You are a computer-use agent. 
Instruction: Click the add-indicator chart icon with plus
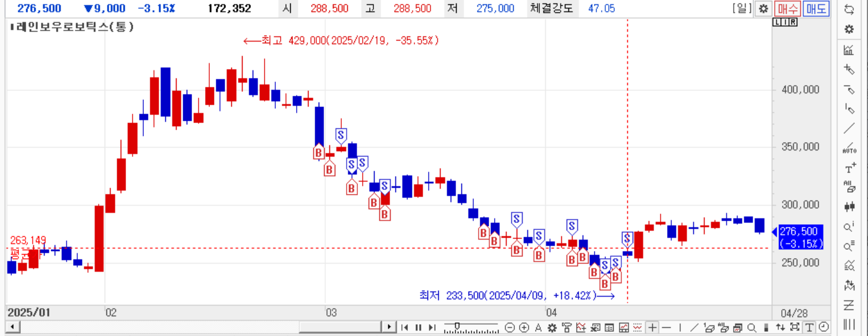[581, 327]
